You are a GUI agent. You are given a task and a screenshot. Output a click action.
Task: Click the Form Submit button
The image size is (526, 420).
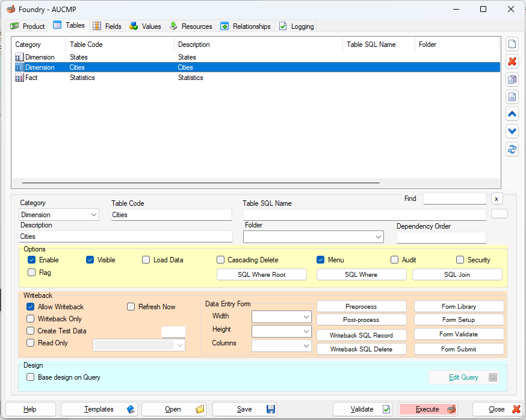459,349
